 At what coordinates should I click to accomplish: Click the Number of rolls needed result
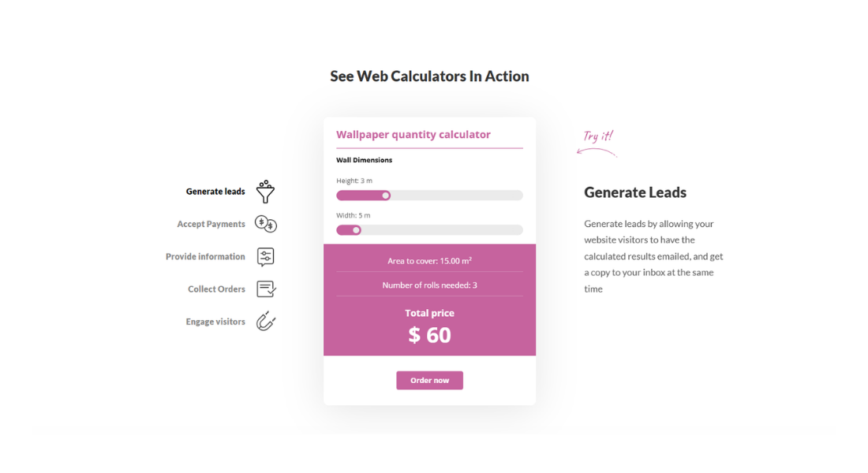click(x=429, y=285)
